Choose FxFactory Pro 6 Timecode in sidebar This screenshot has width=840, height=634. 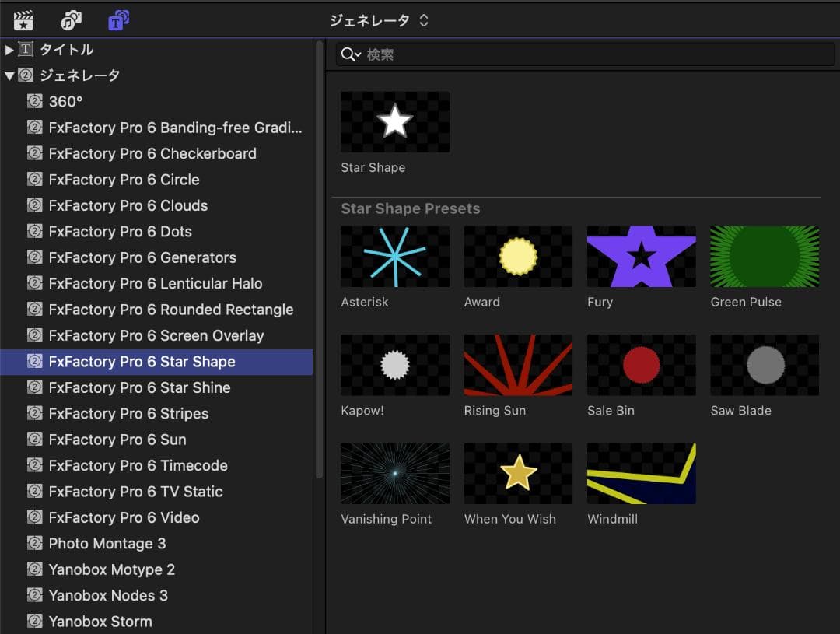138,465
